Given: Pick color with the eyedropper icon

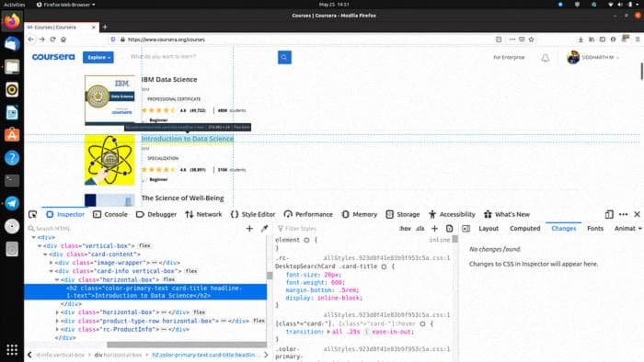Looking at the screenshot, I should pos(265,229).
